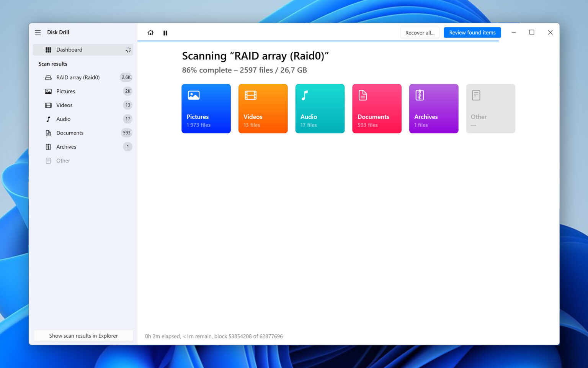Open the Pictures category tile
Viewport: 588px width, 368px height.
click(206, 108)
